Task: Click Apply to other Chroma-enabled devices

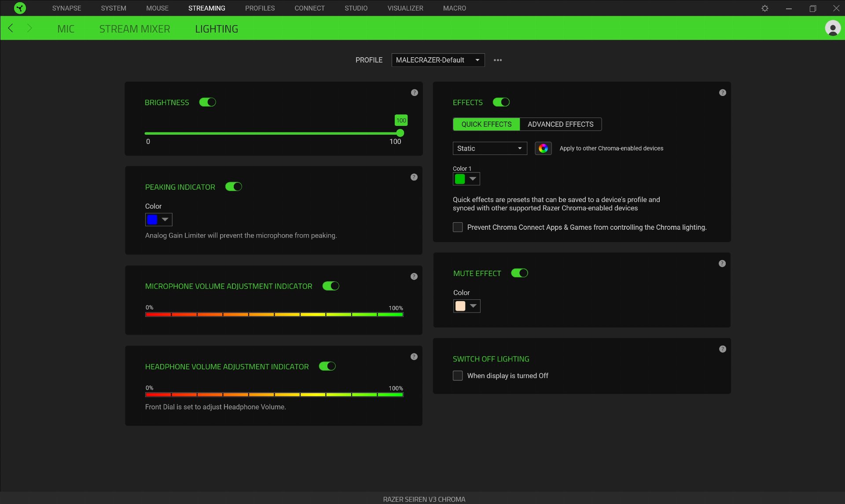Action: (611, 148)
